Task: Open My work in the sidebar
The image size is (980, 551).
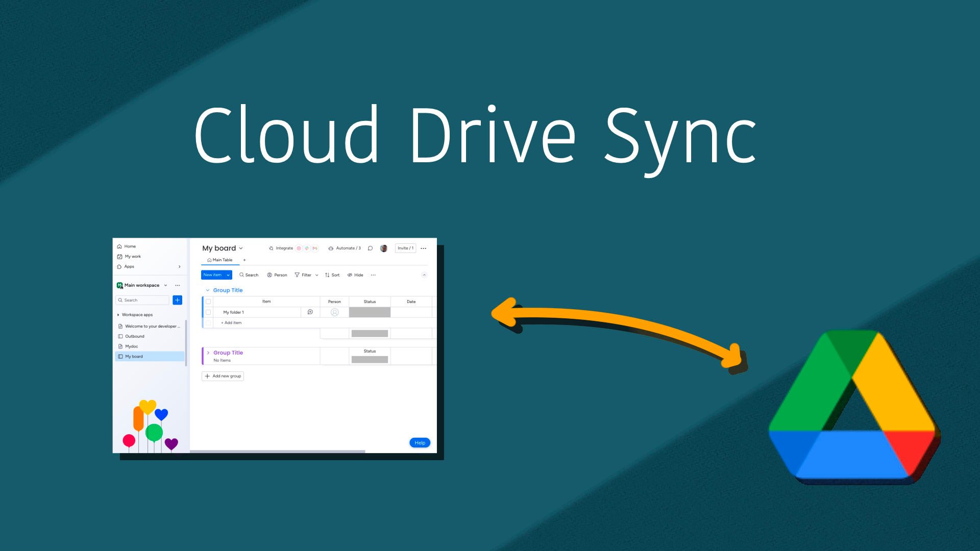Action: (x=129, y=257)
